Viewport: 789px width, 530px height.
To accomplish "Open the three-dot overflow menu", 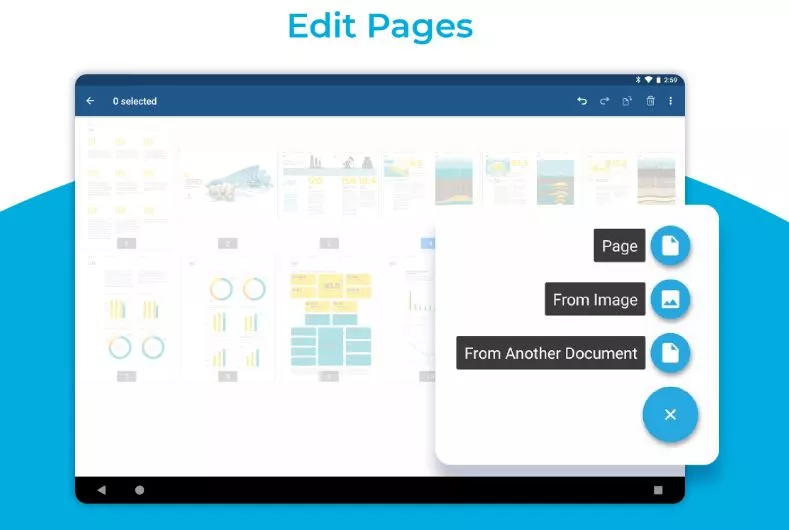I will coord(670,101).
